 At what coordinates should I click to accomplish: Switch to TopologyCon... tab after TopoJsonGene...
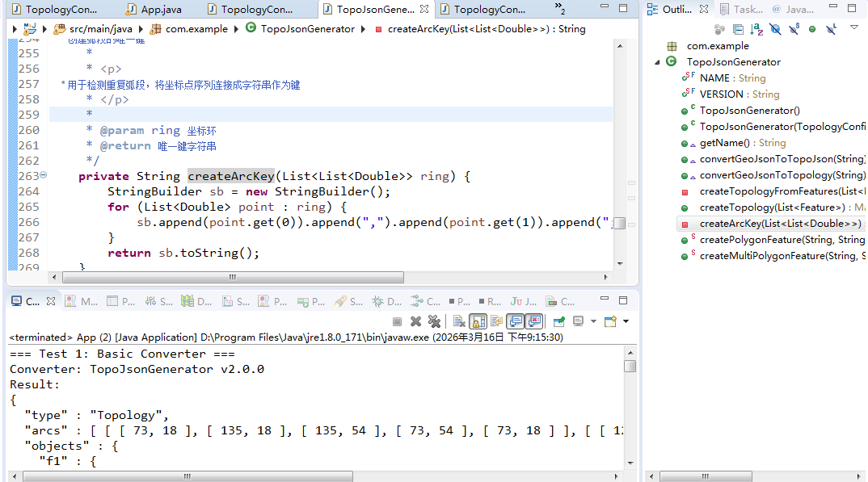[x=483, y=10]
